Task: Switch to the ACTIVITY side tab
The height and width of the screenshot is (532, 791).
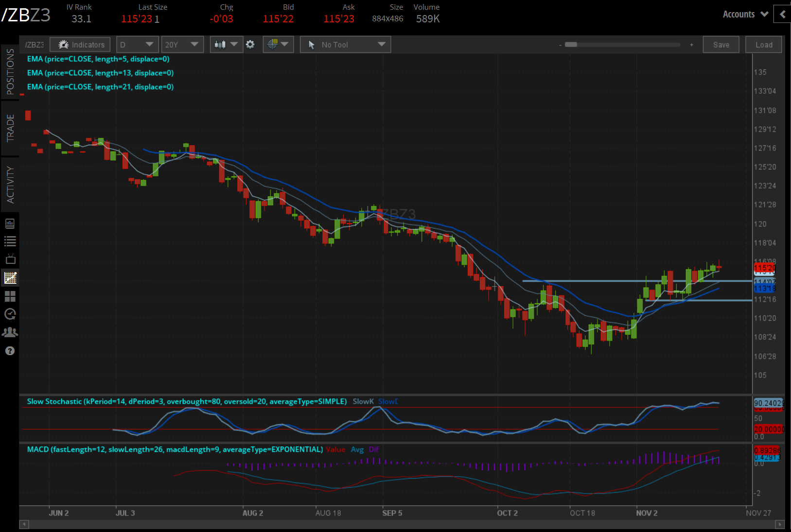Action: [10, 185]
